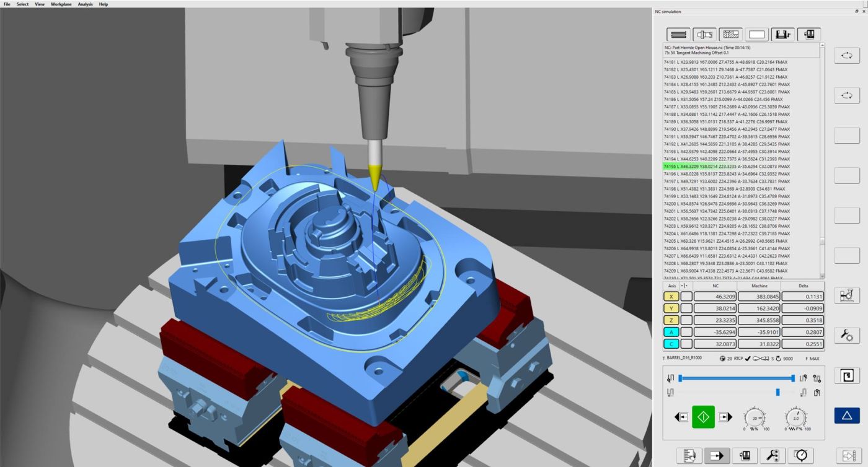Select the machine table display icon
This screenshot has height=467, width=868.
782,34
